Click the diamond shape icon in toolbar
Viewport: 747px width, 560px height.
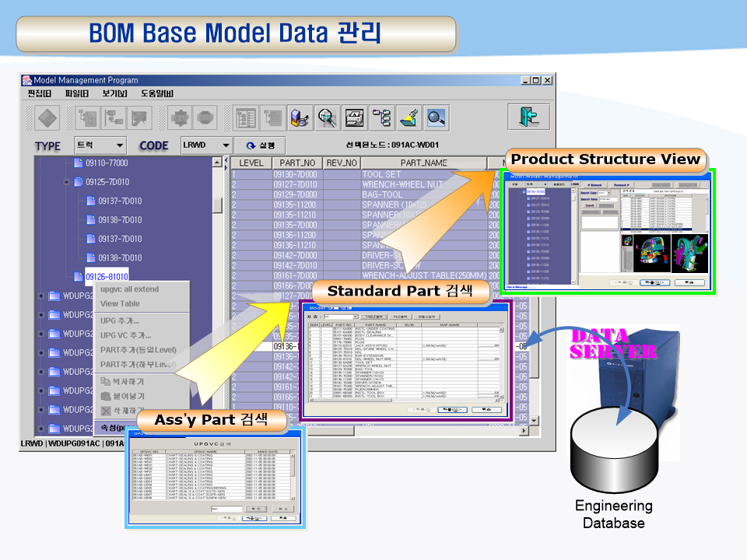[x=47, y=117]
